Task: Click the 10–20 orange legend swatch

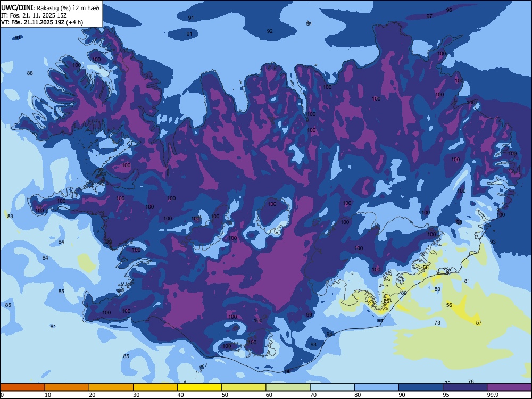Action: (x=67, y=387)
